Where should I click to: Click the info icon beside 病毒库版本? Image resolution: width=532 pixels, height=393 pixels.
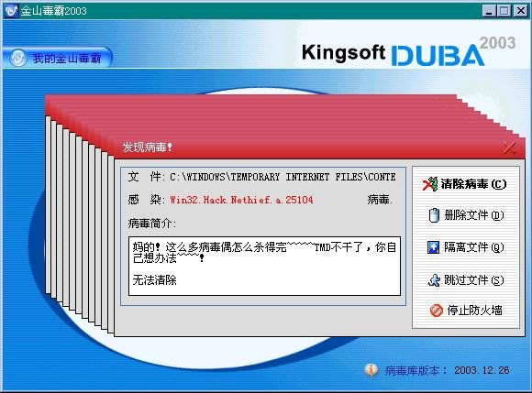tap(371, 370)
